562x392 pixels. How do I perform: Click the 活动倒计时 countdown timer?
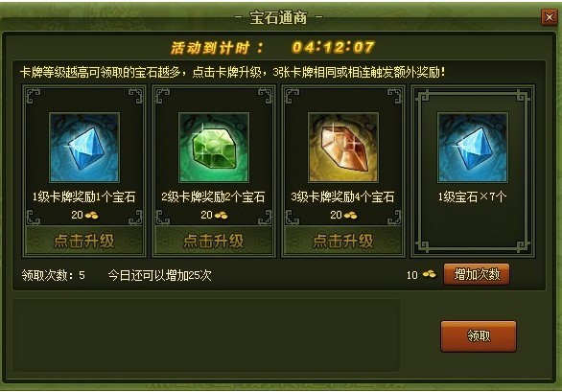[x=334, y=47]
